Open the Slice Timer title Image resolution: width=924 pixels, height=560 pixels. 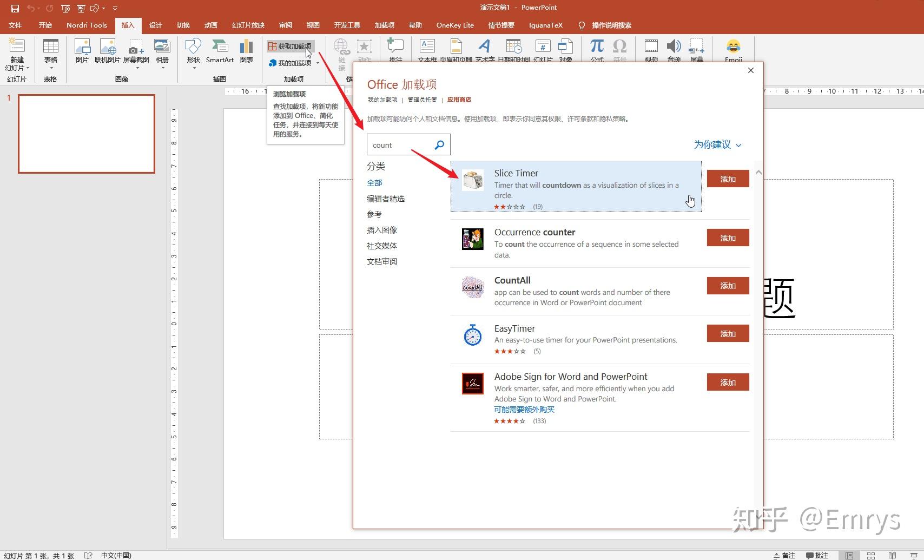pos(516,173)
